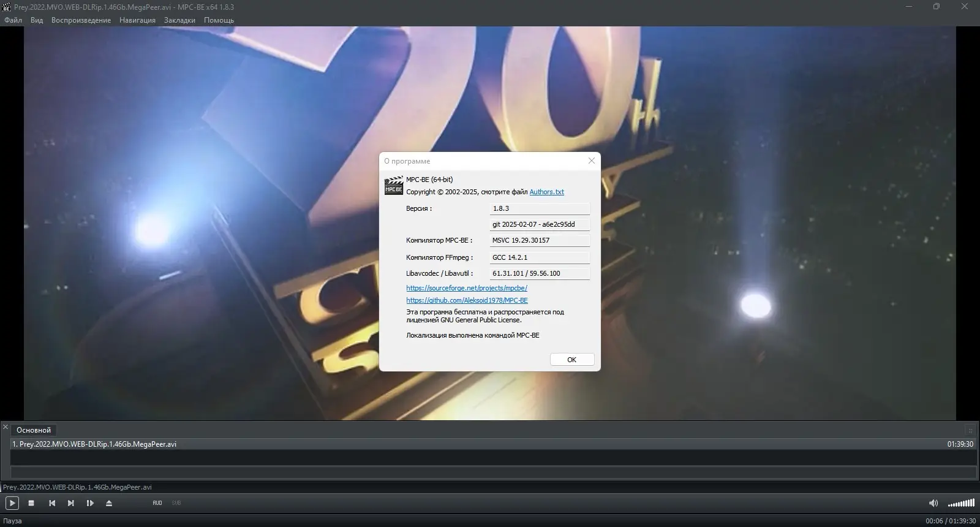Screen dimensions: 980x527
Task: Adjust the volume level slider
Action: point(961,504)
